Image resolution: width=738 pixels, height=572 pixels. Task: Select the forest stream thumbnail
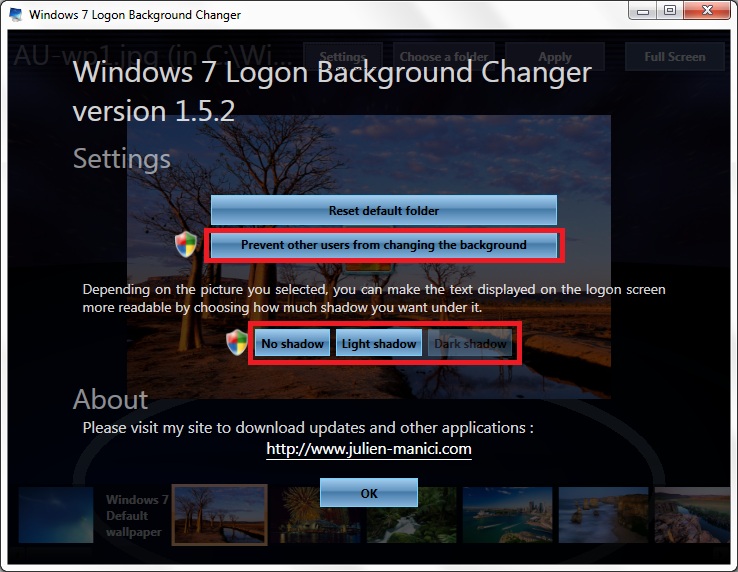411,515
